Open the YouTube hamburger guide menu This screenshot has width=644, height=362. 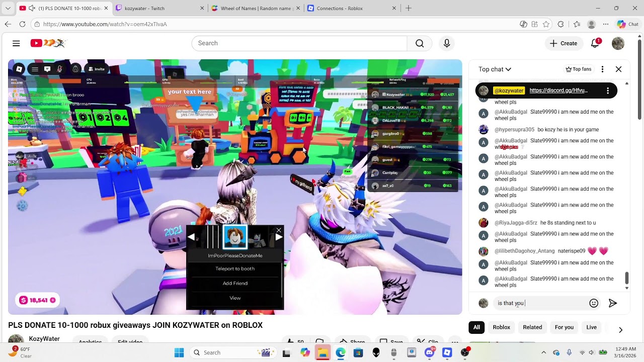pyautogui.click(x=16, y=43)
